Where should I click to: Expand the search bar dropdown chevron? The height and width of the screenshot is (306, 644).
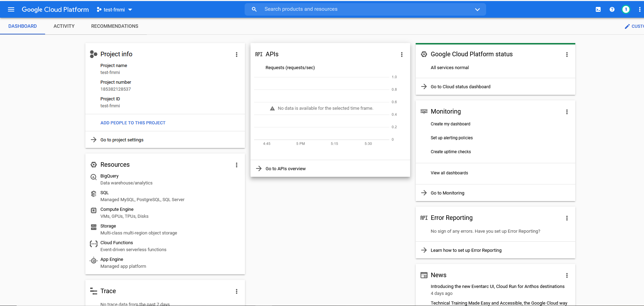(477, 9)
